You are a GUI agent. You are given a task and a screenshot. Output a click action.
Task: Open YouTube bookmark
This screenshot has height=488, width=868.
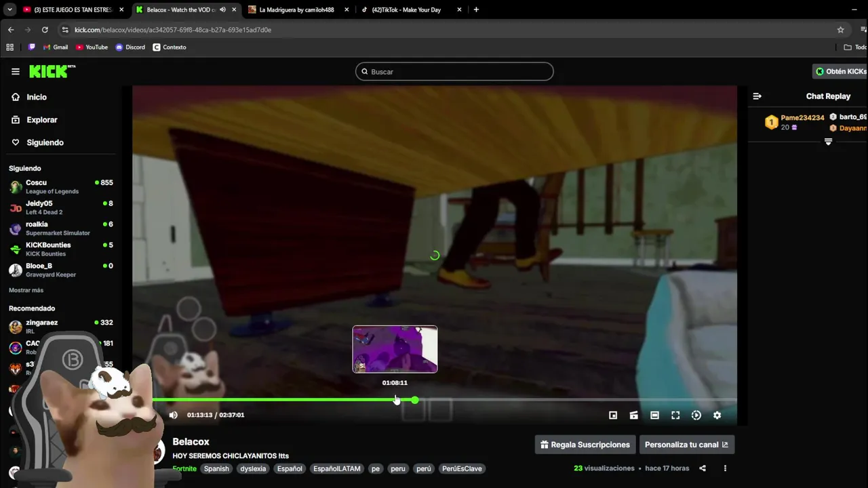pos(92,47)
